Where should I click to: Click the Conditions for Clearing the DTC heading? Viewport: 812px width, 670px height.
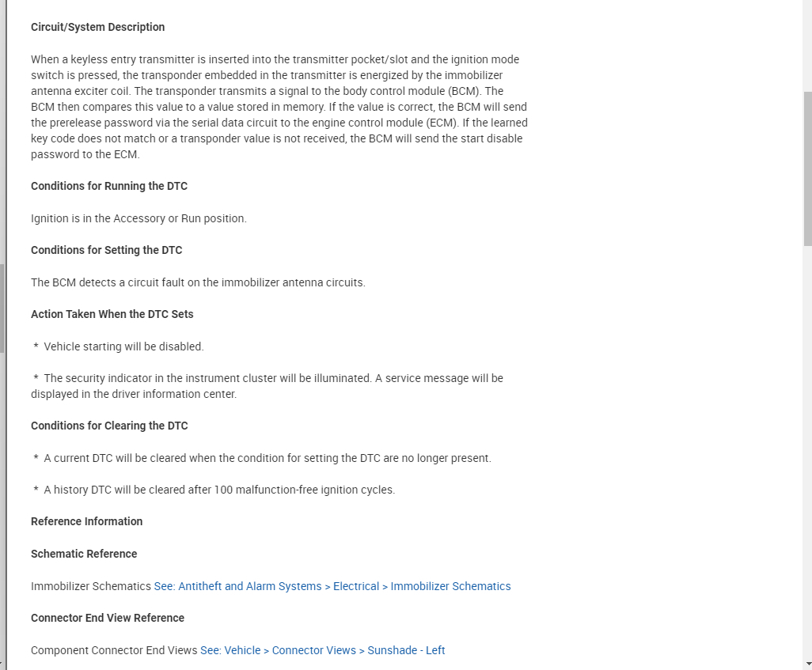pos(109,426)
